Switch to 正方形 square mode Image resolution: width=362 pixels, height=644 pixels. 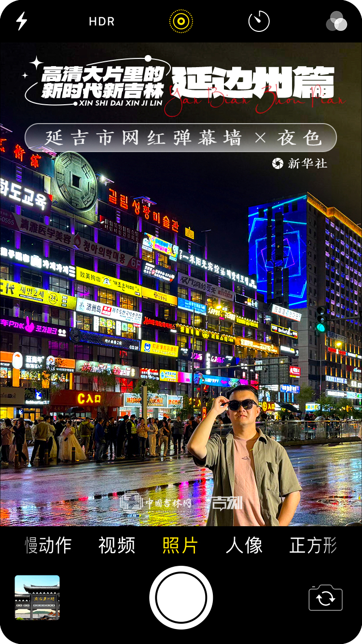pyautogui.click(x=313, y=546)
